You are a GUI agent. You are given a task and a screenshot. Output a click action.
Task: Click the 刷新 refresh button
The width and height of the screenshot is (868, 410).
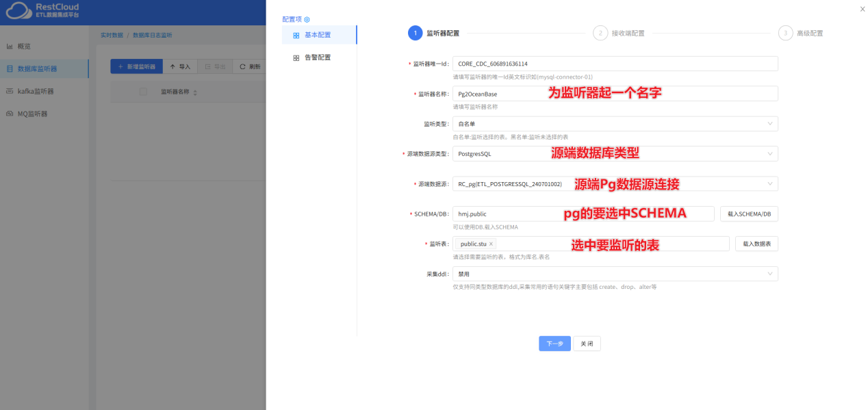point(250,66)
